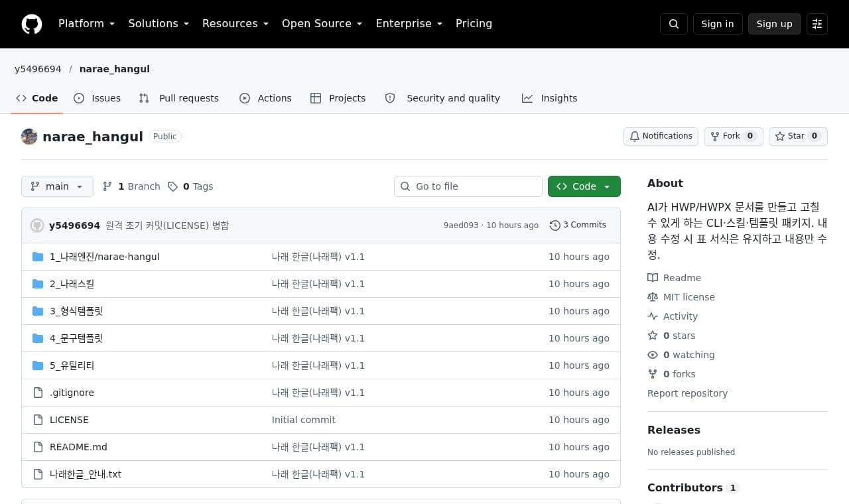The width and height of the screenshot is (849, 504).
Task: Open the 1_나래엔진/narae-hangul folder
Action: [x=105, y=257]
